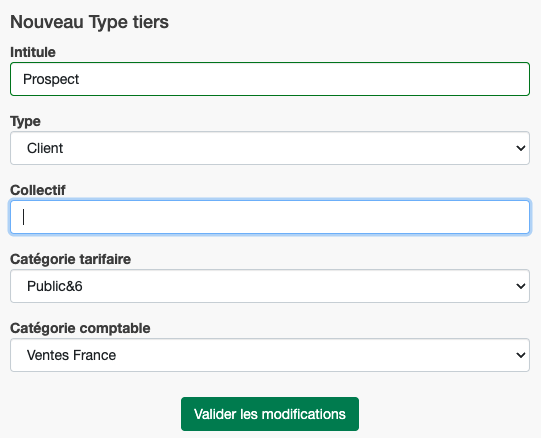Click the selected value Public&6
This screenshot has width=541, height=438.
pos(55,286)
